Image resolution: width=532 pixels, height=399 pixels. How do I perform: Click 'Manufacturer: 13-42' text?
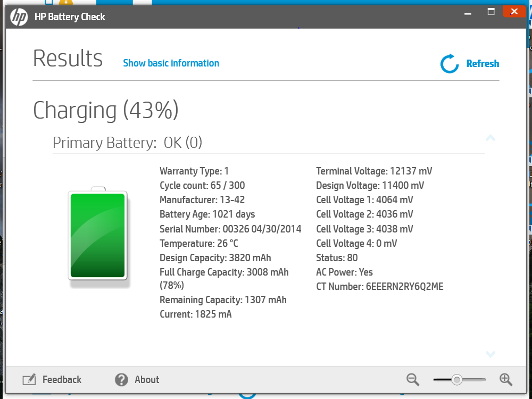coord(202,199)
